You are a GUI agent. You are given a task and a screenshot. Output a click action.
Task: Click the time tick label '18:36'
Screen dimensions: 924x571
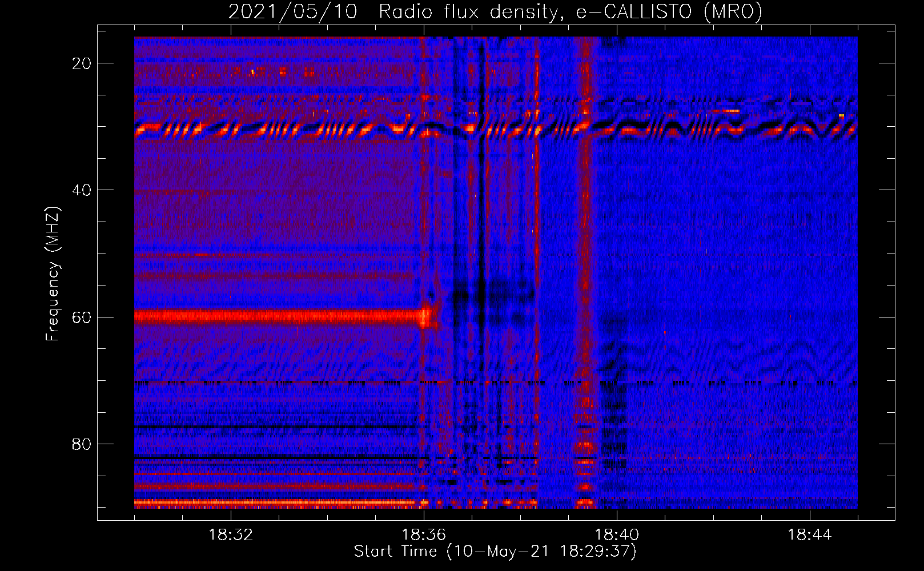point(424,535)
